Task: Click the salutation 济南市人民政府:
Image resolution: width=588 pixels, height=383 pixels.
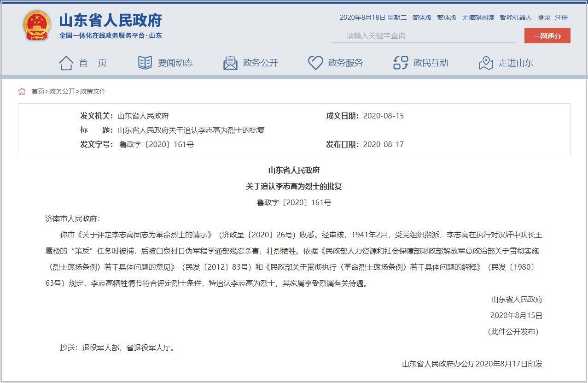Action: pos(72,218)
